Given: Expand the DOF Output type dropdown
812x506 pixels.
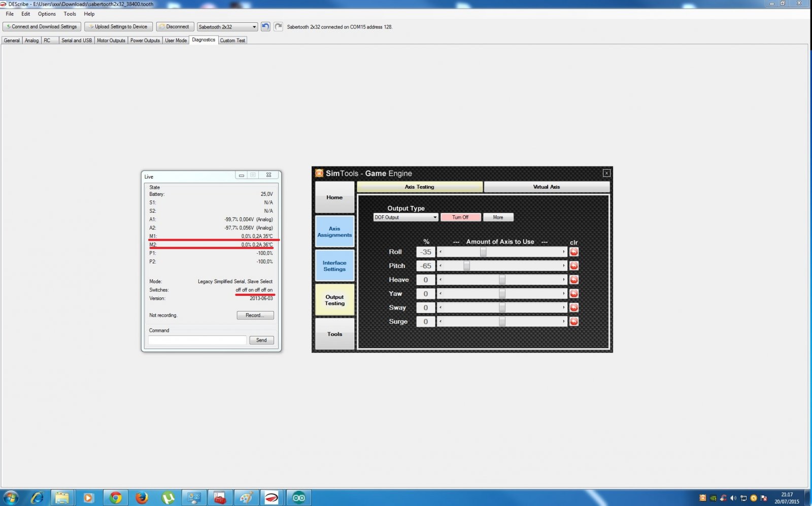Looking at the screenshot, I should [x=405, y=217].
